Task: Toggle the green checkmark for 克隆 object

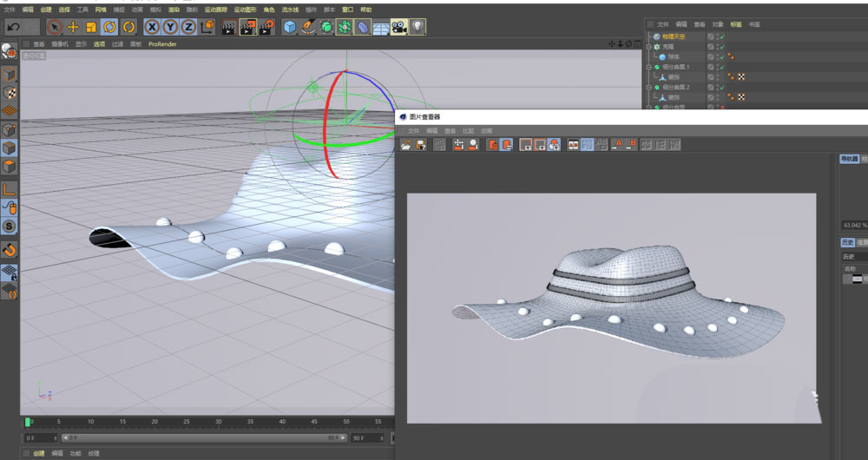Action: click(722, 47)
